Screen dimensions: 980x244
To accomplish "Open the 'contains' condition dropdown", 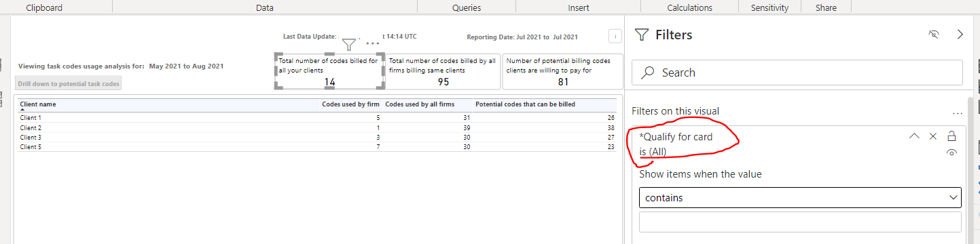I will (800, 198).
